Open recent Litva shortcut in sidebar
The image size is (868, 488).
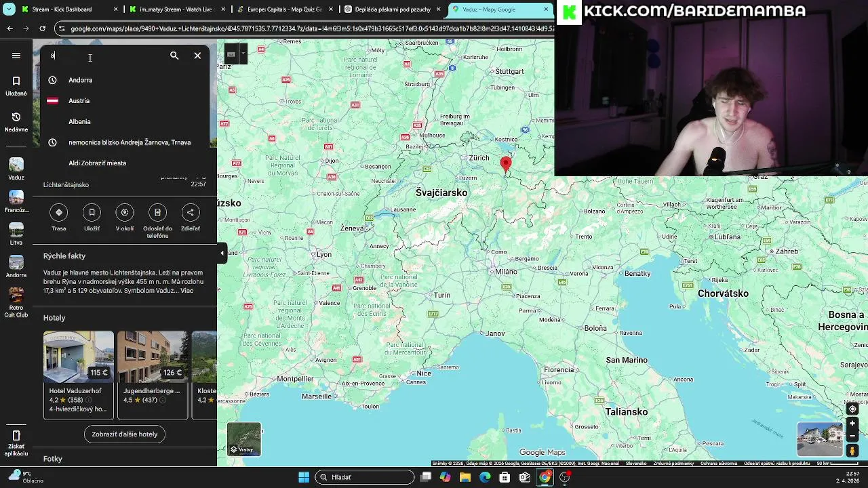tap(16, 234)
